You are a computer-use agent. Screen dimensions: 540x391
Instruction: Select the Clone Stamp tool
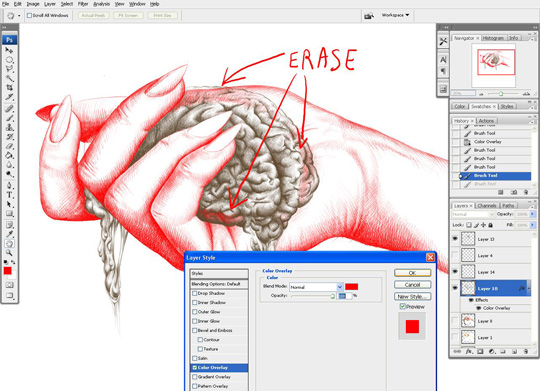point(9,127)
